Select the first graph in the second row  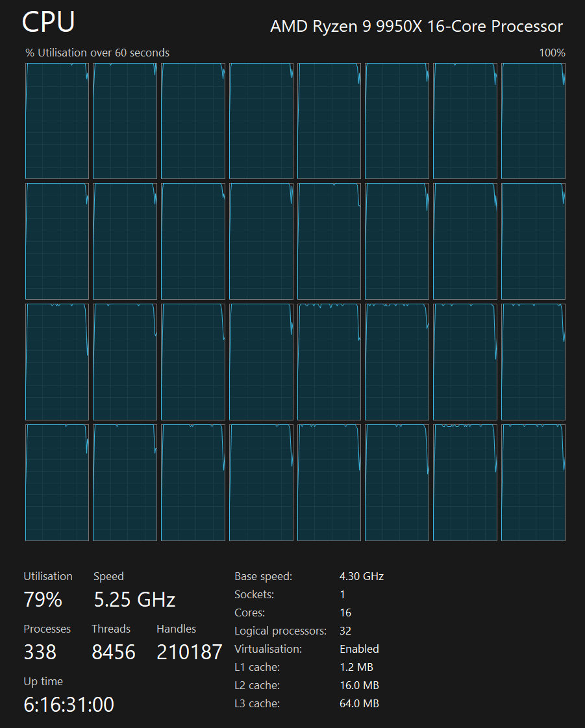pos(57,241)
